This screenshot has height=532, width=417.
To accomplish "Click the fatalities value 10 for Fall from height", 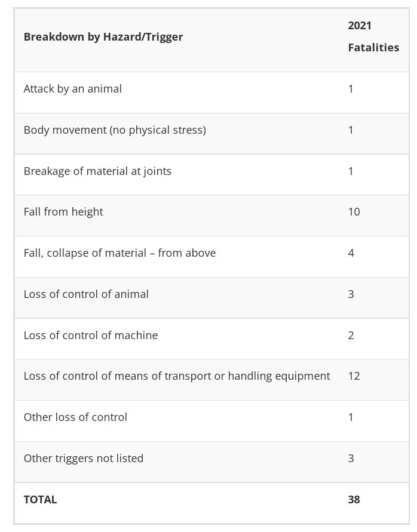I will tap(354, 212).
